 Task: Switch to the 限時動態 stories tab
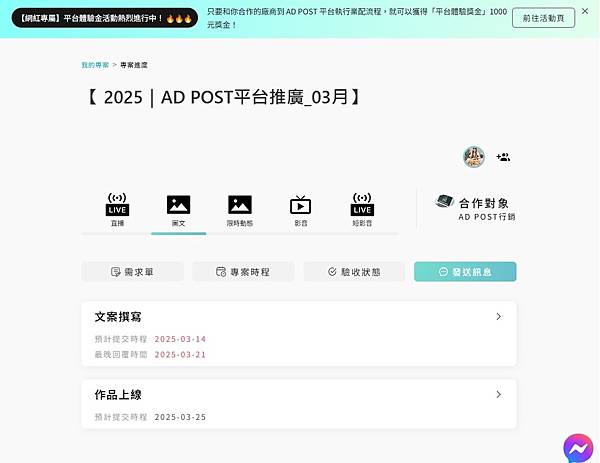click(x=240, y=210)
